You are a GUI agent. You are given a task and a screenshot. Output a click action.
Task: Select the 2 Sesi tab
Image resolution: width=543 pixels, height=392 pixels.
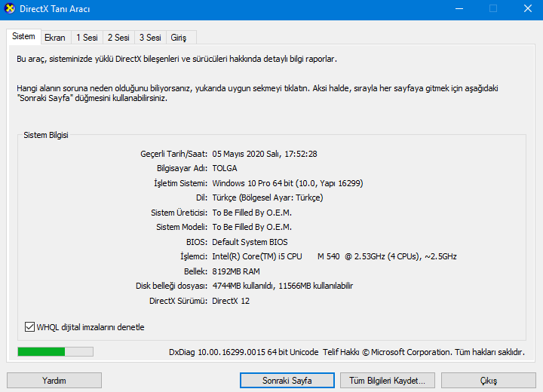(118, 38)
